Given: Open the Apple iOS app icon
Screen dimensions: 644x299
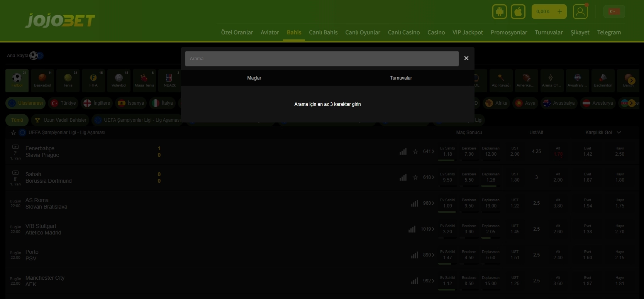Looking at the screenshot, I should tap(518, 12).
